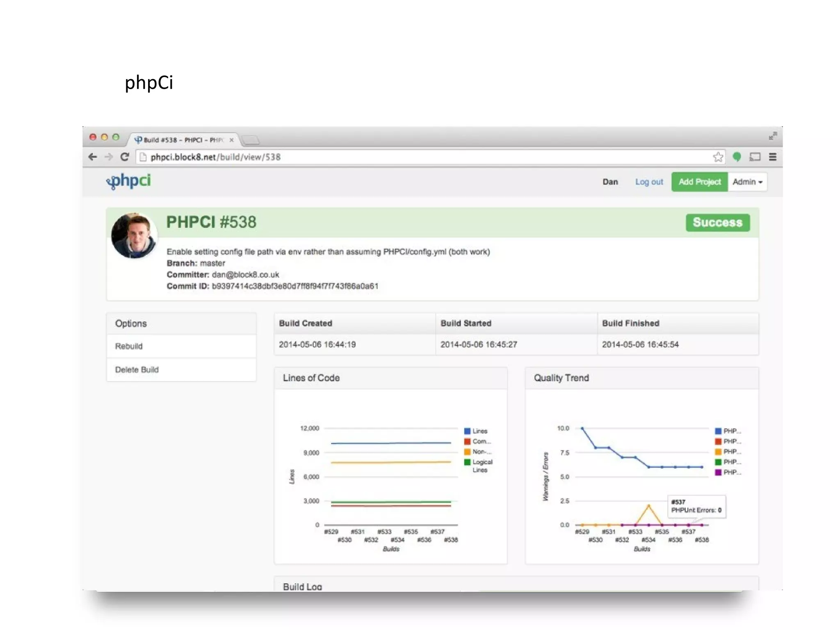Click the Add Project button
Viewport: 840px width, 630px height.
point(699,182)
